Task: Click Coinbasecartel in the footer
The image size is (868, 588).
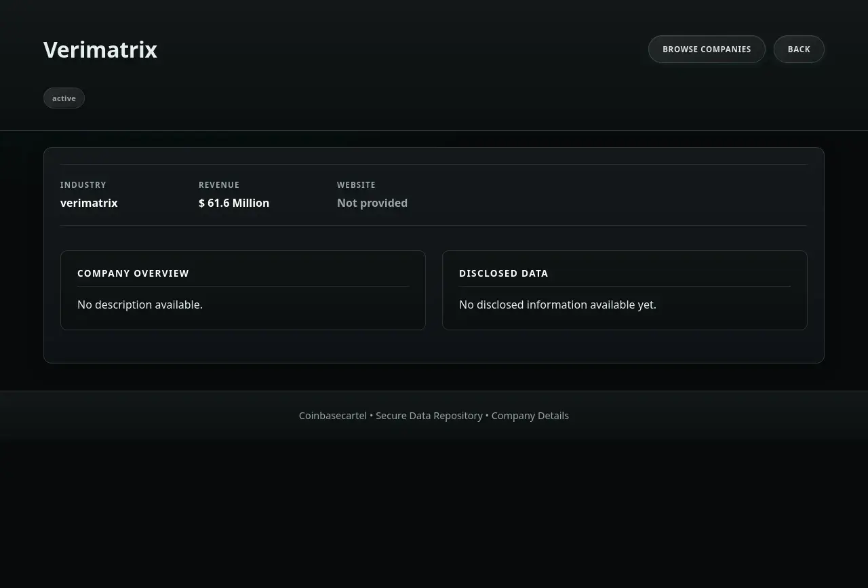Action: pyautogui.click(x=333, y=416)
